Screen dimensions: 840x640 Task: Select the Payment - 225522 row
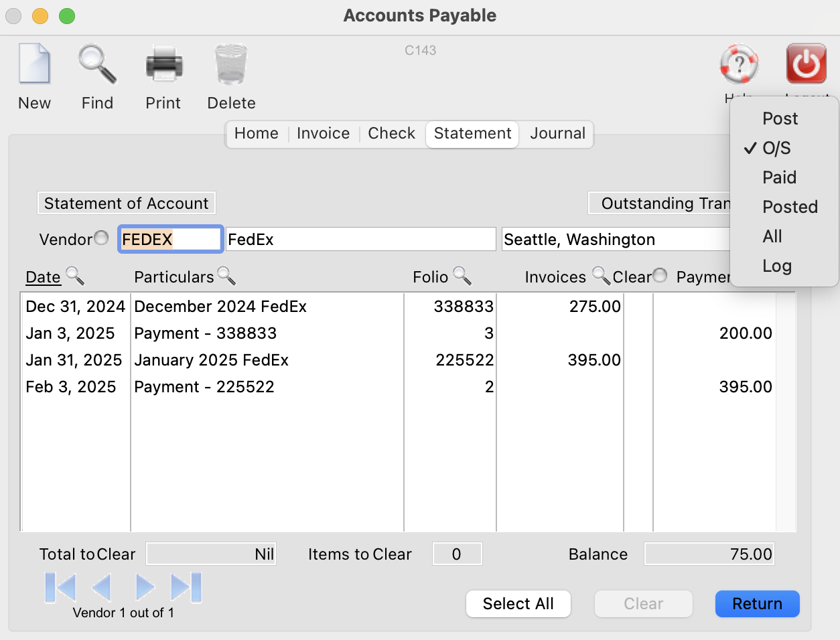pos(399,387)
